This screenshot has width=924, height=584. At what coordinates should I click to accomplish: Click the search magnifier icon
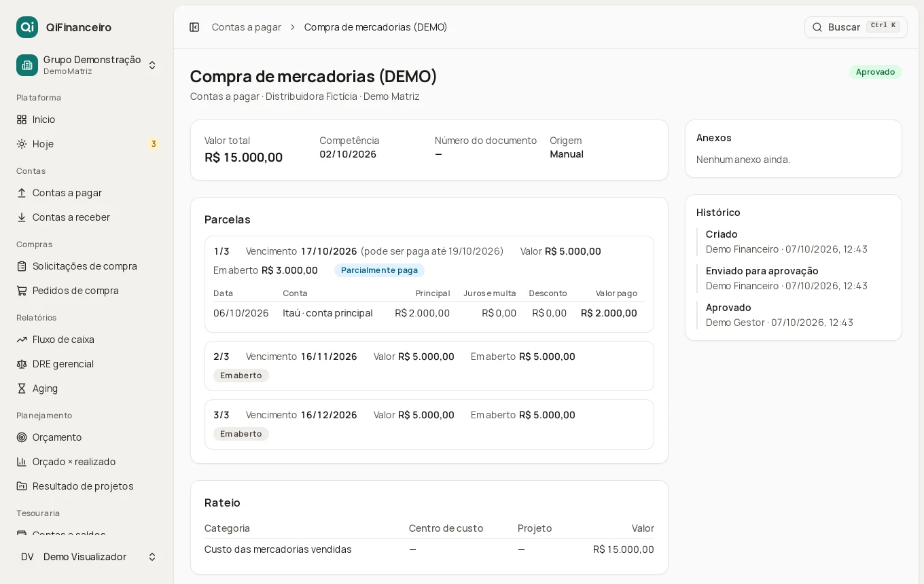[817, 27]
